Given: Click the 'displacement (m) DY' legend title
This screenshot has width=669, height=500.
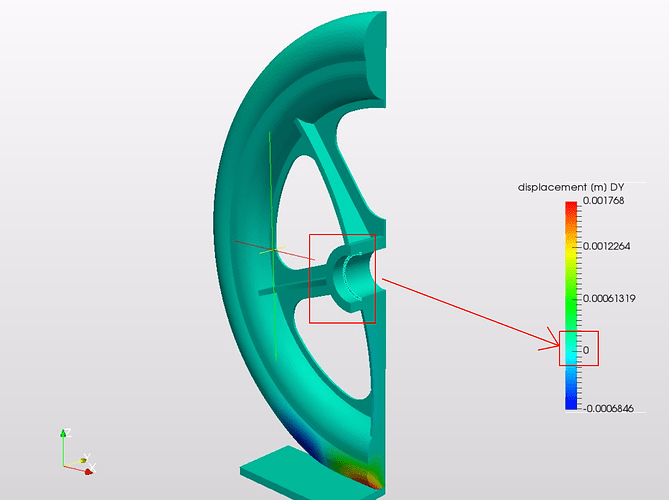Looking at the screenshot, I should 570,187.
